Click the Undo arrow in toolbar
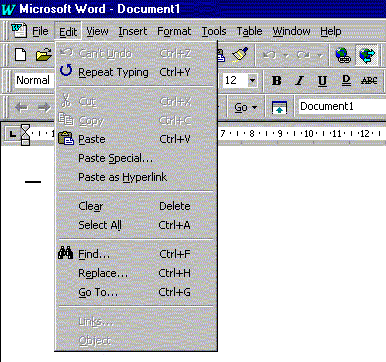 tap(269, 55)
